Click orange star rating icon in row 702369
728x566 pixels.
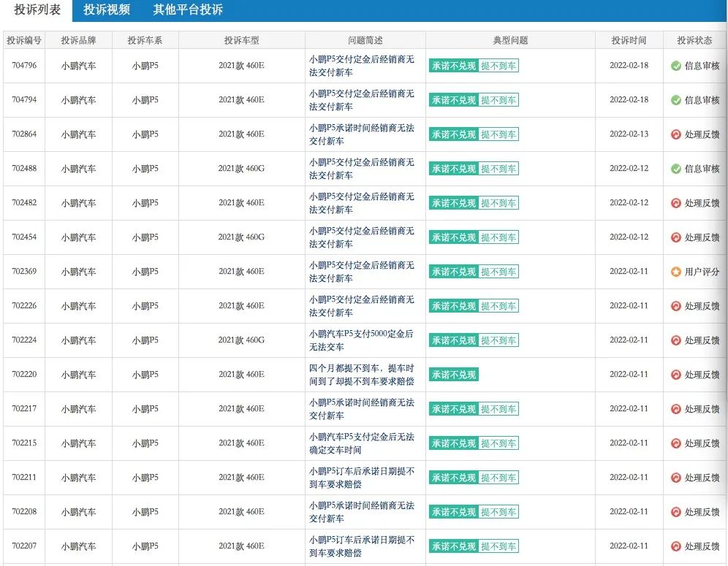click(676, 272)
